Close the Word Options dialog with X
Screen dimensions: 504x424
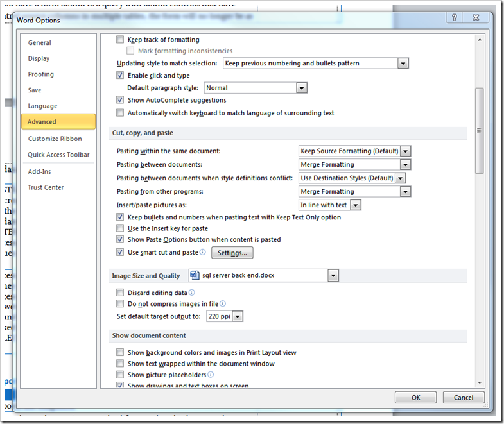coord(476,17)
